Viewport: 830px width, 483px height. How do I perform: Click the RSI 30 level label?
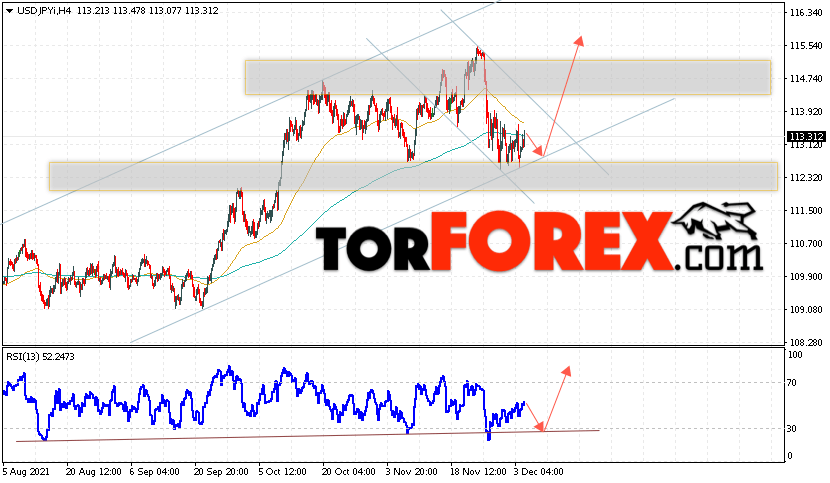(x=792, y=428)
